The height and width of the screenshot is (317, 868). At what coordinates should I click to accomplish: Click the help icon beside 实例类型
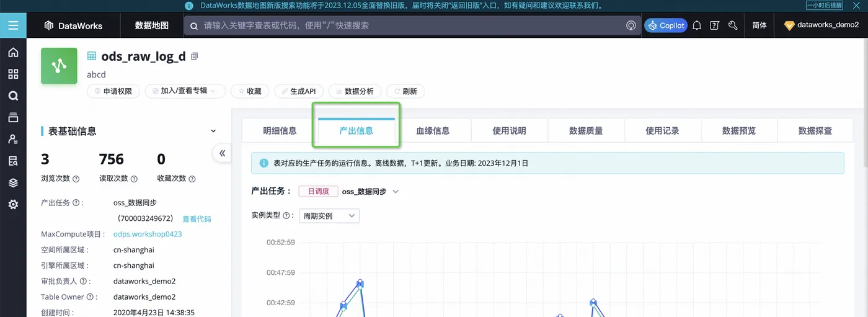click(x=286, y=216)
